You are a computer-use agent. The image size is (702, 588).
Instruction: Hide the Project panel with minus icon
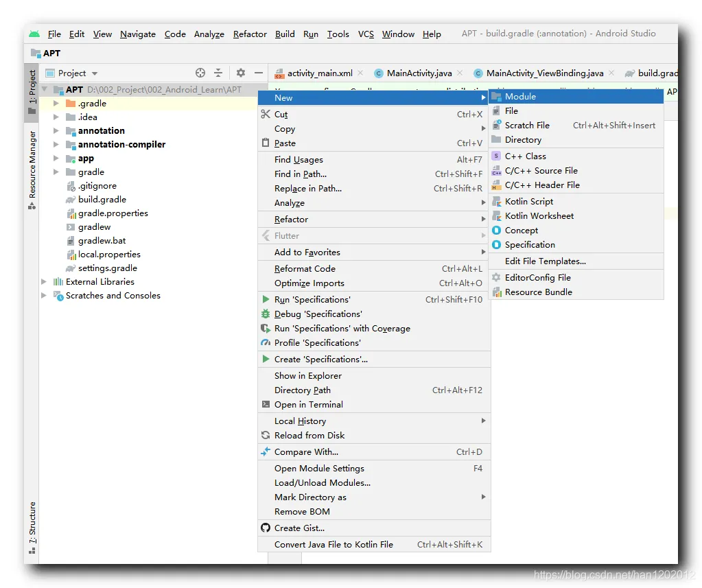coord(258,73)
